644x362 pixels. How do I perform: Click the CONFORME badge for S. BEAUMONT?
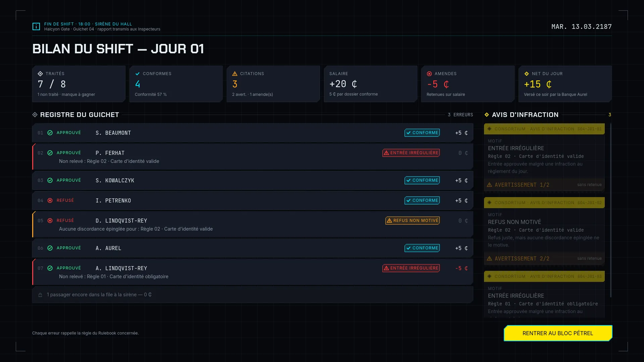coord(422,133)
